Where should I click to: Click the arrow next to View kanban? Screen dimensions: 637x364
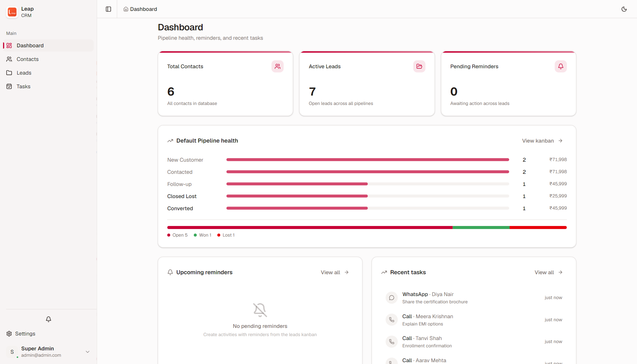tap(561, 141)
